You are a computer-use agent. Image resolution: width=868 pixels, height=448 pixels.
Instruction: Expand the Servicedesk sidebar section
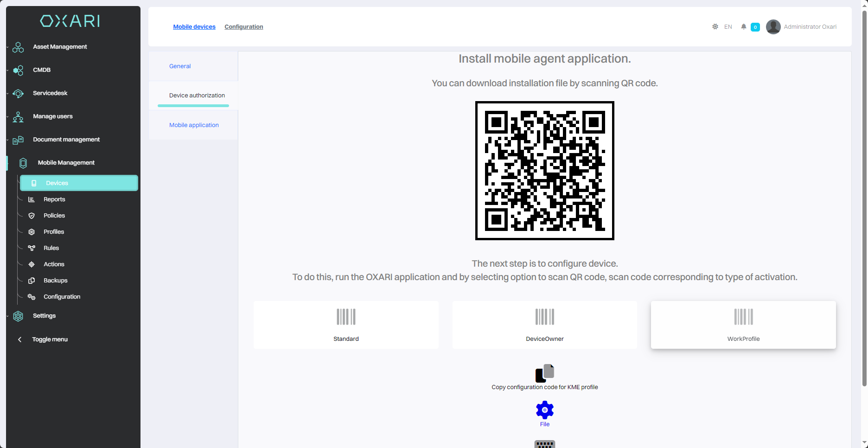click(x=50, y=93)
